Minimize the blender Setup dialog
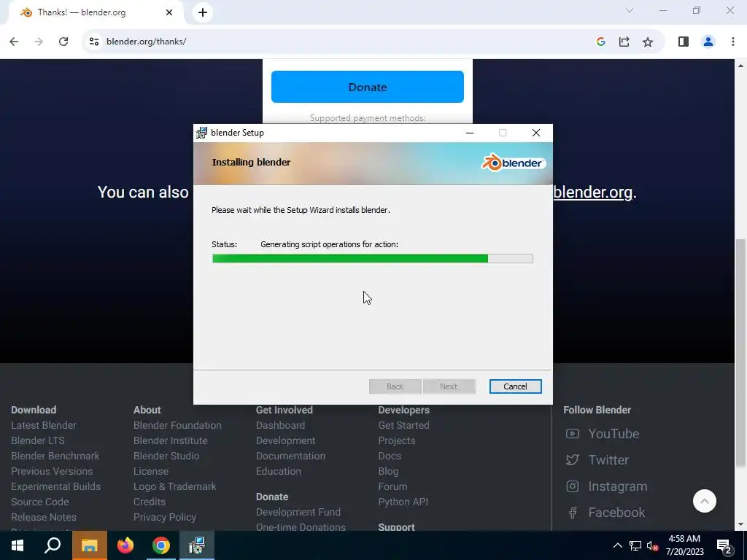Image resolution: width=747 pixels, height=560 pixels. (470, 133)
